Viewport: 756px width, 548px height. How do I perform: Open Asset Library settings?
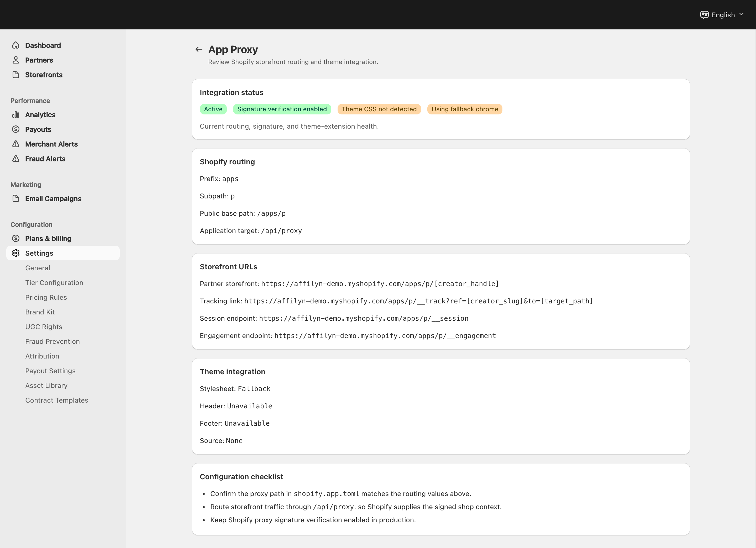(46, 385)
